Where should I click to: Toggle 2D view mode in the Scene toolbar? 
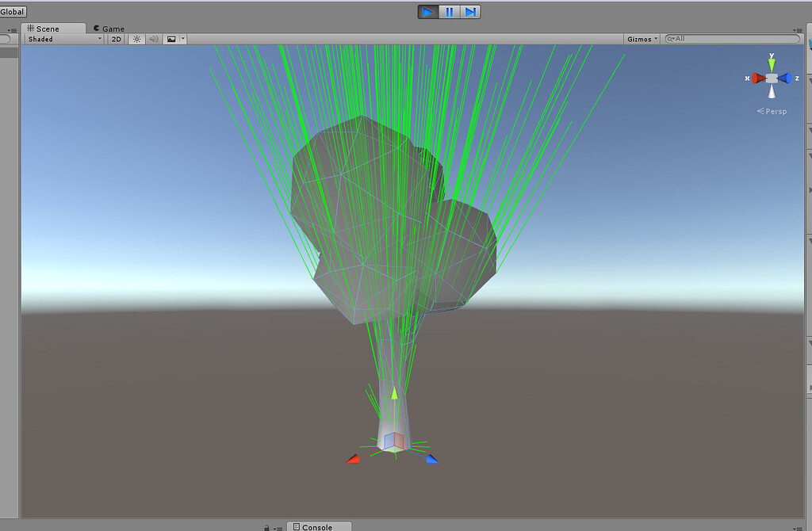coord(115,38)
